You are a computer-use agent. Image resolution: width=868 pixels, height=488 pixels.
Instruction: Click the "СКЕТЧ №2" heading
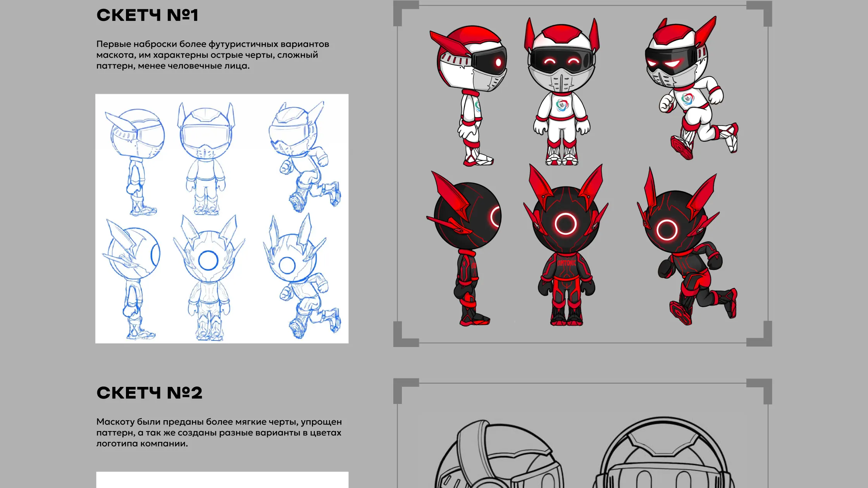tap(149, 393)
